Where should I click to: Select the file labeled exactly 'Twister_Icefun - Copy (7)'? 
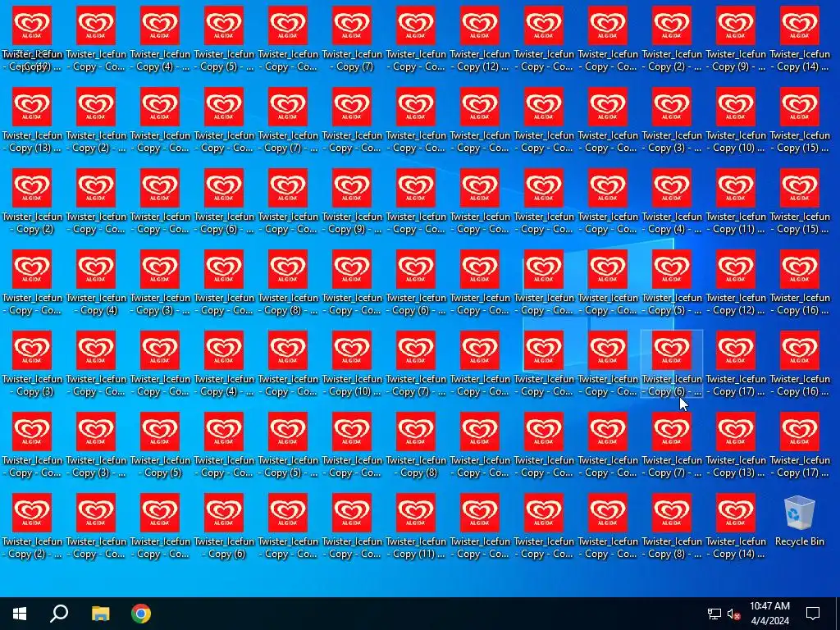pos(352,39)
